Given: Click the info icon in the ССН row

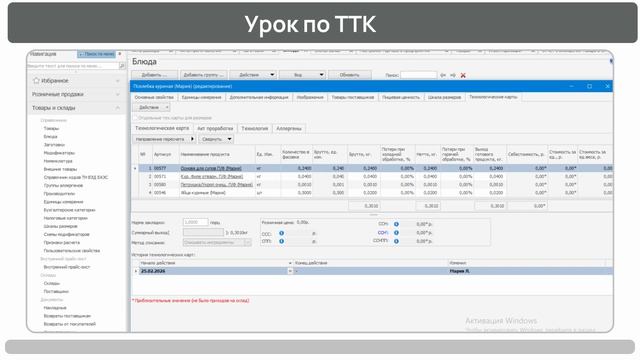Looking at the screenshot, I should pyautogui.click(x=396, y=224).
